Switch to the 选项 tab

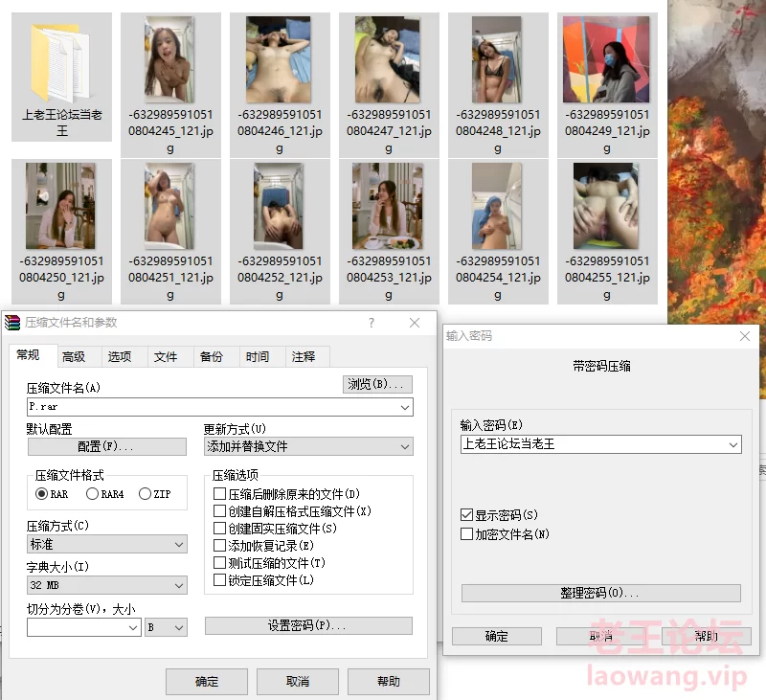click(120, 357)
